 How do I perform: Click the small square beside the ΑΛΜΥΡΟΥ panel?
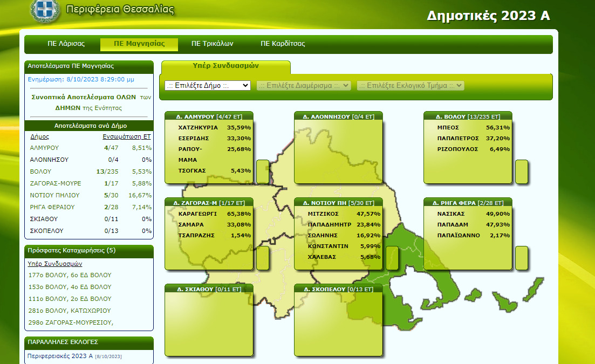click(263, 171)
